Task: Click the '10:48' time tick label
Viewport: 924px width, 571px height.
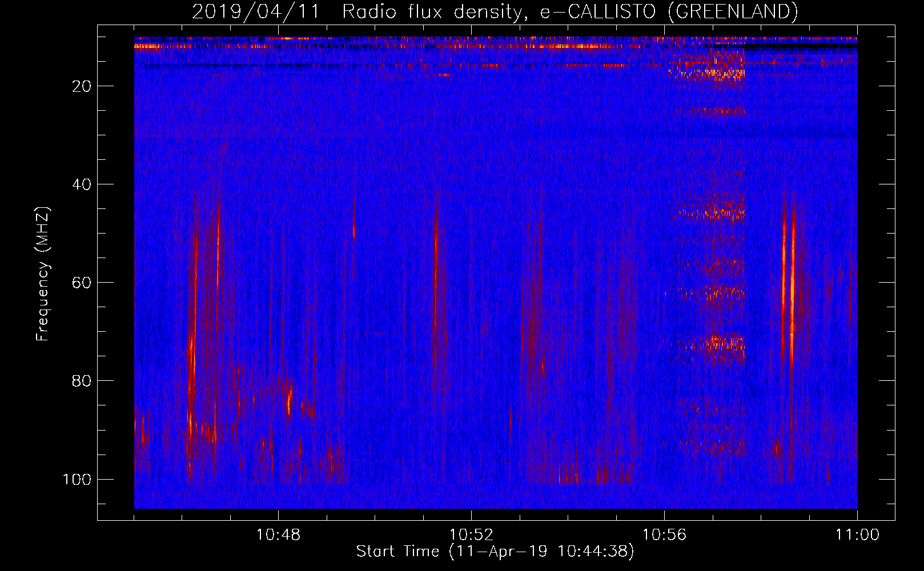Action: pos(278,535)
